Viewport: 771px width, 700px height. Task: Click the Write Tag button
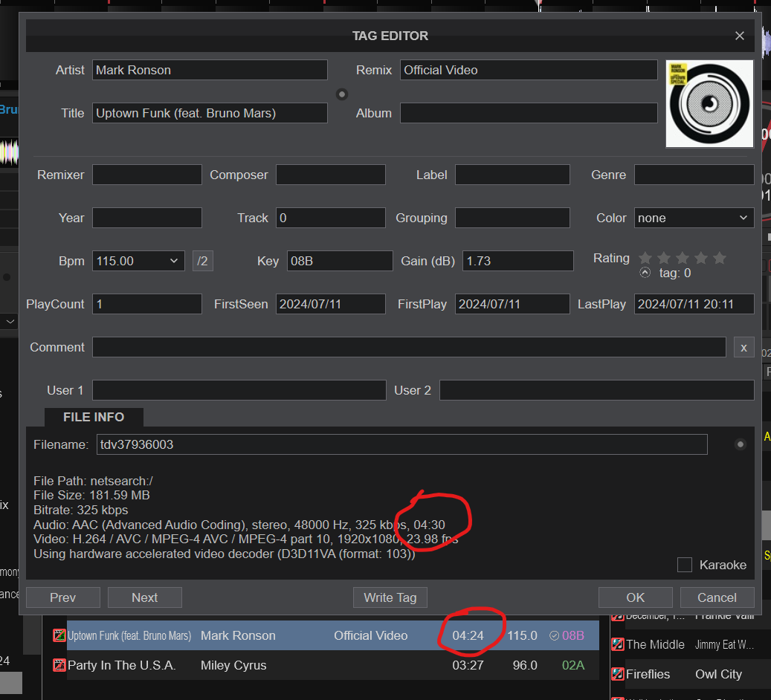pos(390,597)
